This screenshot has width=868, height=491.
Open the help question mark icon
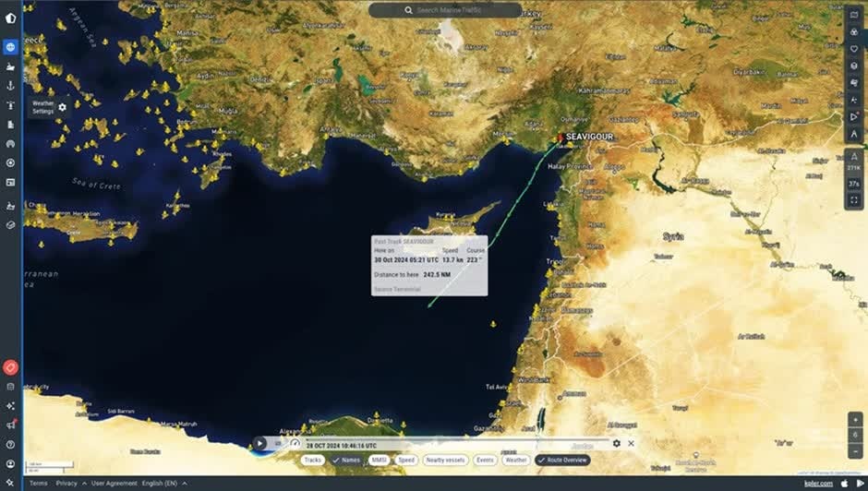click(10, 444)
